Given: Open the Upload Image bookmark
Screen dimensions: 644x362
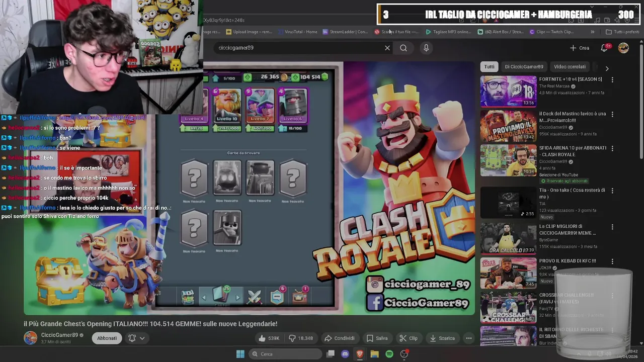Looking at the screenshot, I should [249, 32].
